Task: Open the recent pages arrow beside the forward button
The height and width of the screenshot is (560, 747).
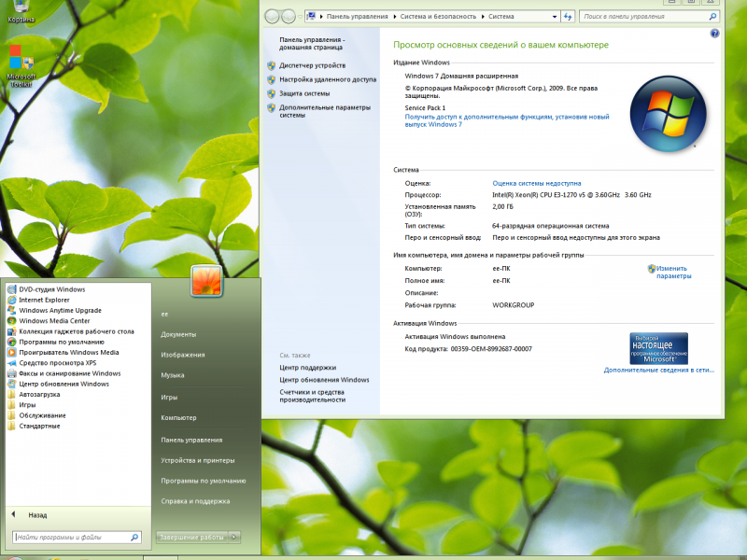Action: 300,17
